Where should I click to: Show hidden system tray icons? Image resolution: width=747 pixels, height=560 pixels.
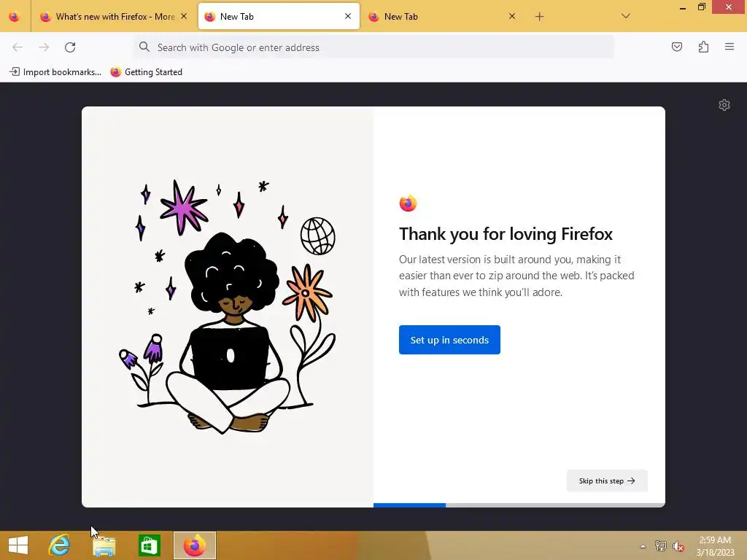pos(643,546)
